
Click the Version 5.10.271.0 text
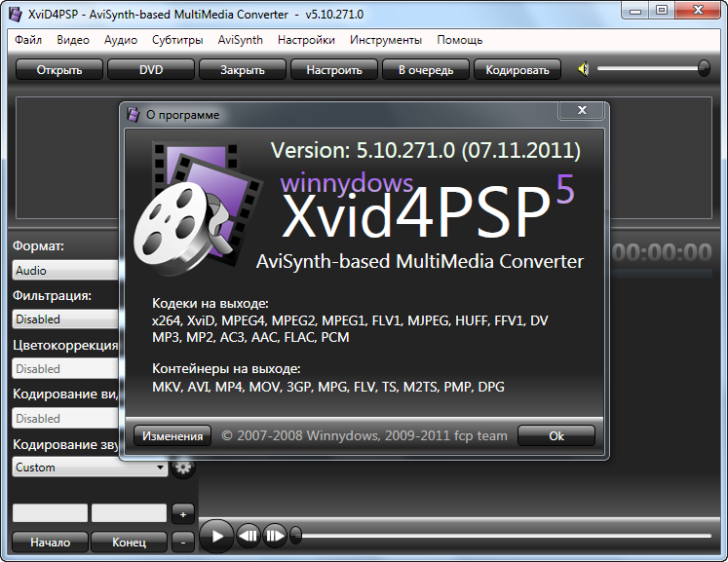point(425,150)
